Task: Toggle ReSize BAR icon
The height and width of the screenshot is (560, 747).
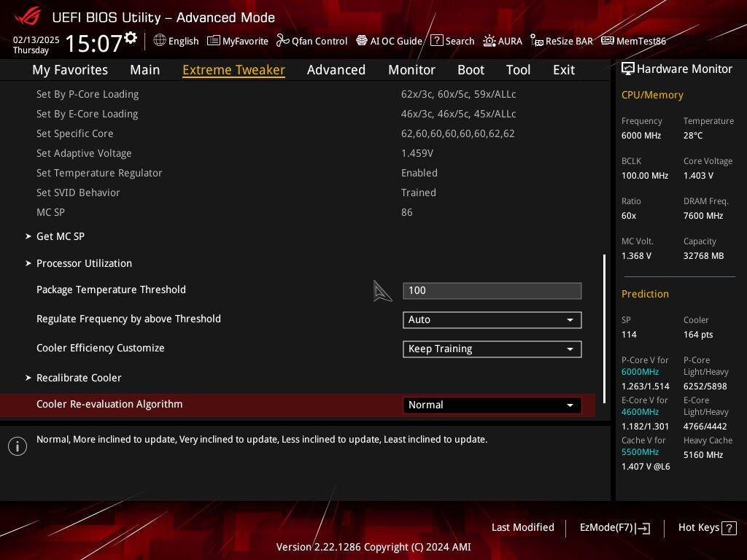Action: [x=537, y=41]
